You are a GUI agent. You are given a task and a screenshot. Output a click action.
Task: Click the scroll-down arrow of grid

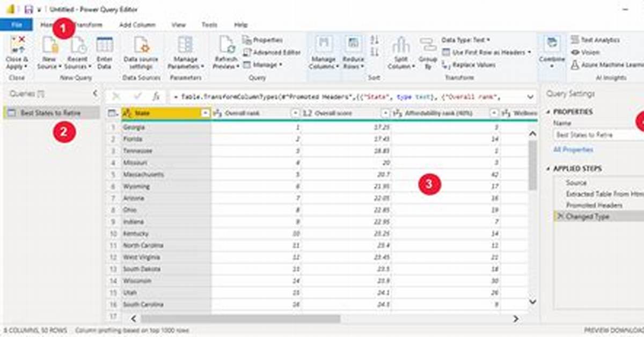(x=532, y=302)
